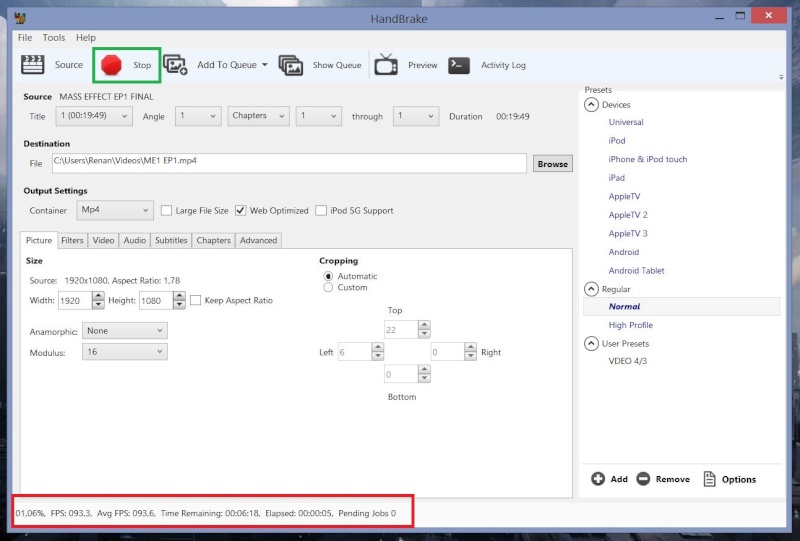The width and height of the screenshot is (800, 541).
Task: Select the iPod preset
Action: click(616, 140)
